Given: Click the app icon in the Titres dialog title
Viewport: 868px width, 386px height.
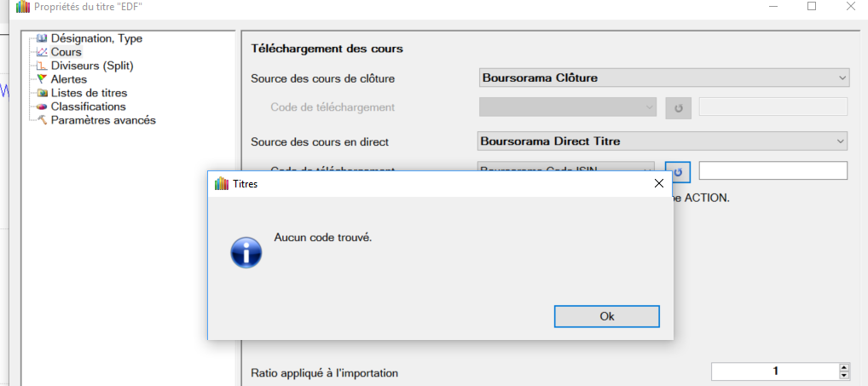Looking at the screenshot, I should pos(221,183).
